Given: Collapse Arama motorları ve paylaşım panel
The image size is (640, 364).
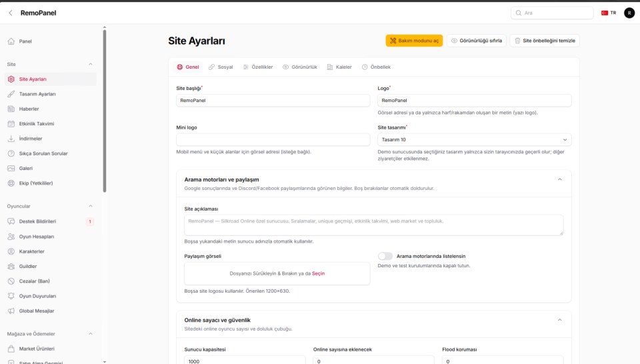Looking at the screenshot, I should (x=559, y=179).
